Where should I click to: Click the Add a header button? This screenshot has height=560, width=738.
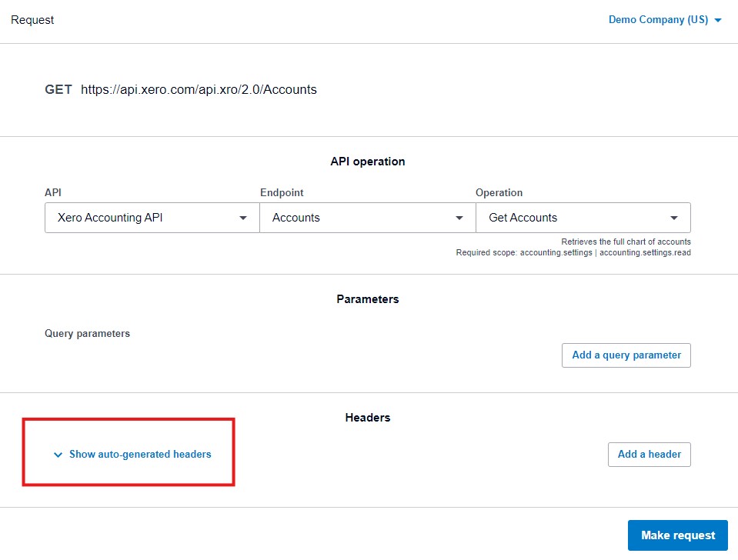pos(649,454)
